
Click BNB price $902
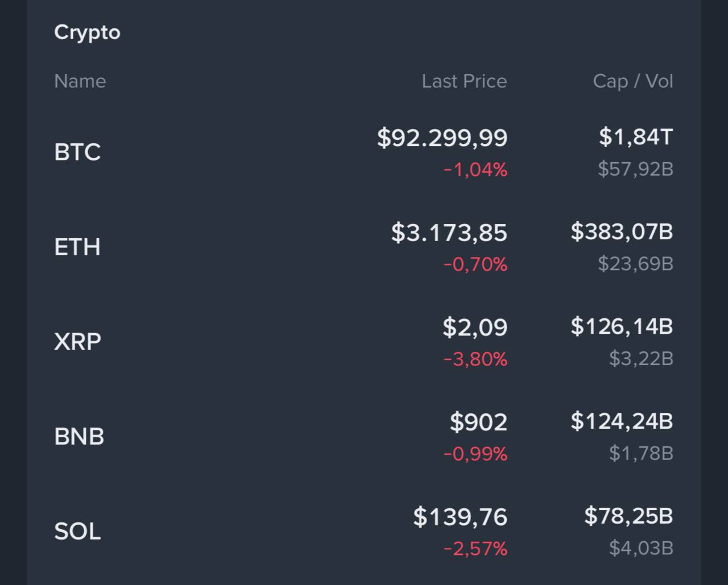tap(478, 422)
